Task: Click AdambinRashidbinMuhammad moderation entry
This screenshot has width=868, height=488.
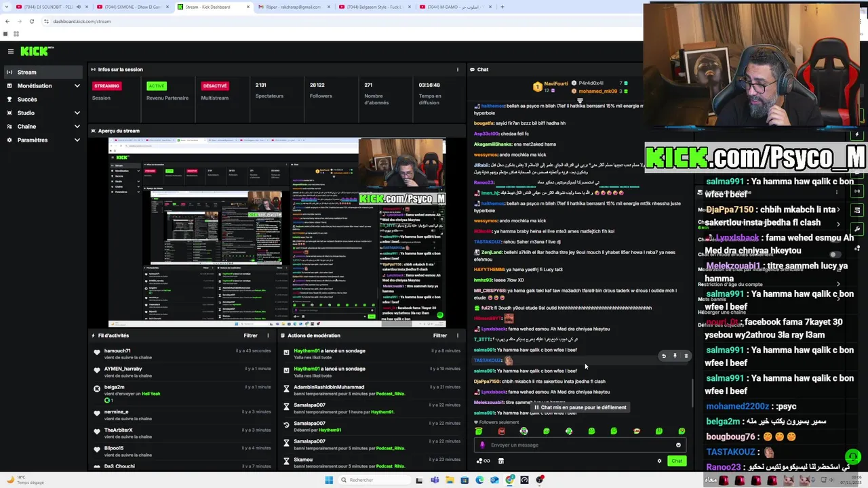Action: (329, 387)
